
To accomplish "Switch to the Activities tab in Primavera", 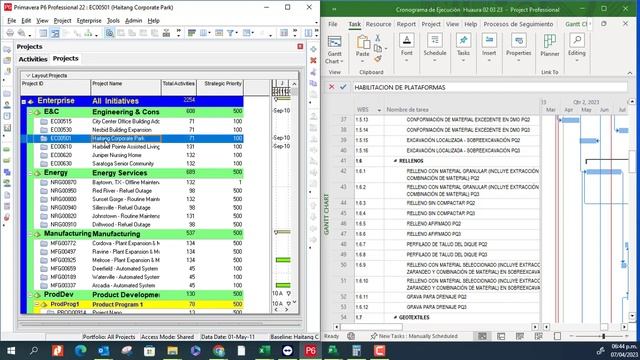I will point(33,59).
